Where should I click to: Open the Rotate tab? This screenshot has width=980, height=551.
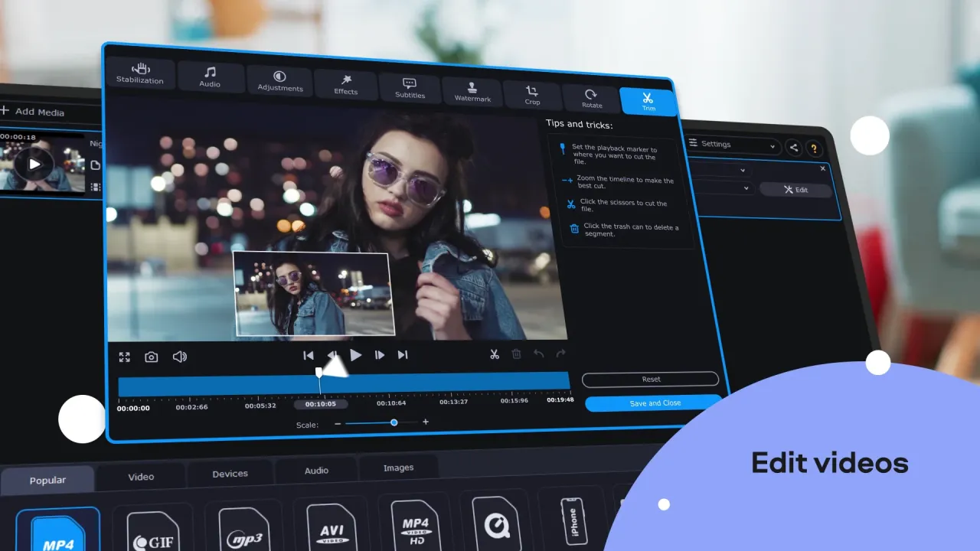tap(591, 99)
